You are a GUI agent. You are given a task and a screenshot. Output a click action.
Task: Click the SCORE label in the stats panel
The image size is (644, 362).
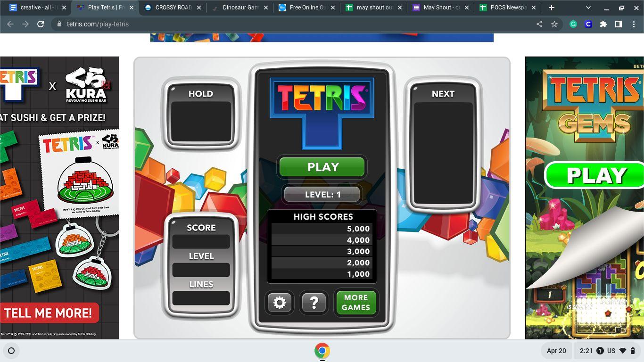click(x=201, y=228)
